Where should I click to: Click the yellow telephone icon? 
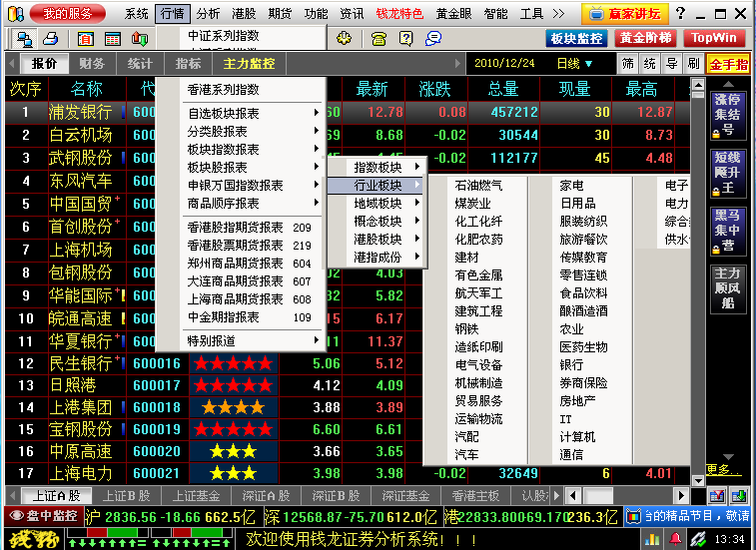(x=378, y=39)
